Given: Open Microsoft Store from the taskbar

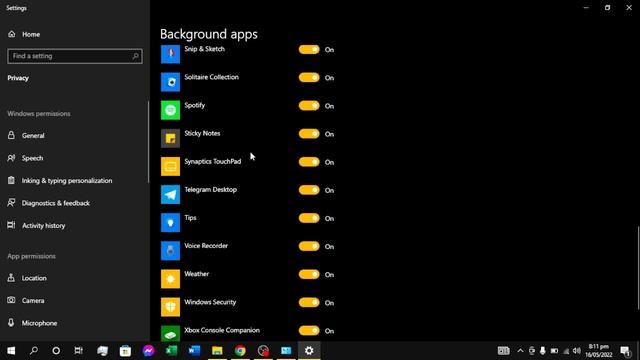Looking at the screenshot, I should (125, 351).
